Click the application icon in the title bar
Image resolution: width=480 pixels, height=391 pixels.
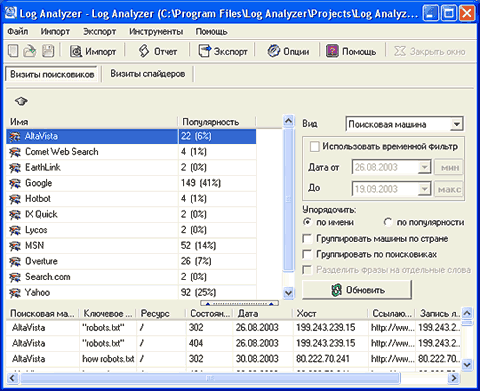10,13
